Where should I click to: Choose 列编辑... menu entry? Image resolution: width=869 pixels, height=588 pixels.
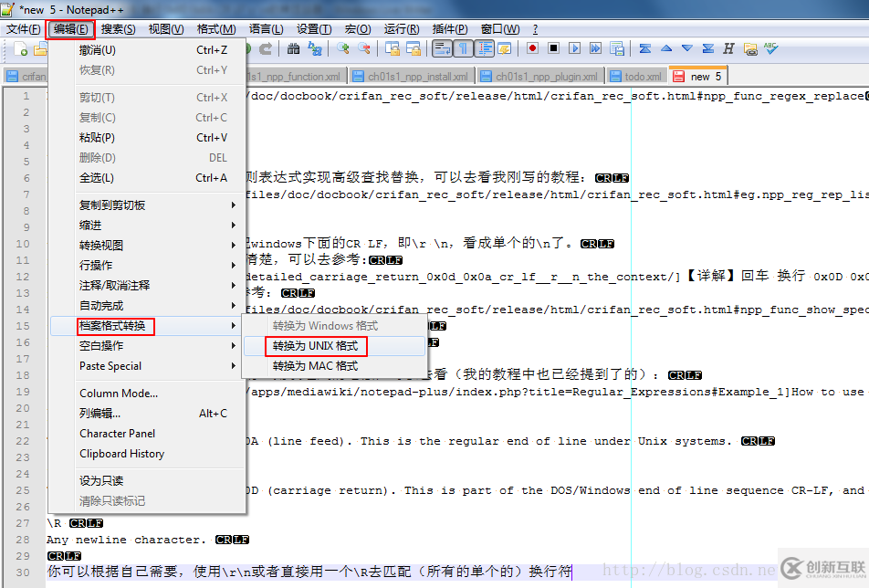point(148,414)
